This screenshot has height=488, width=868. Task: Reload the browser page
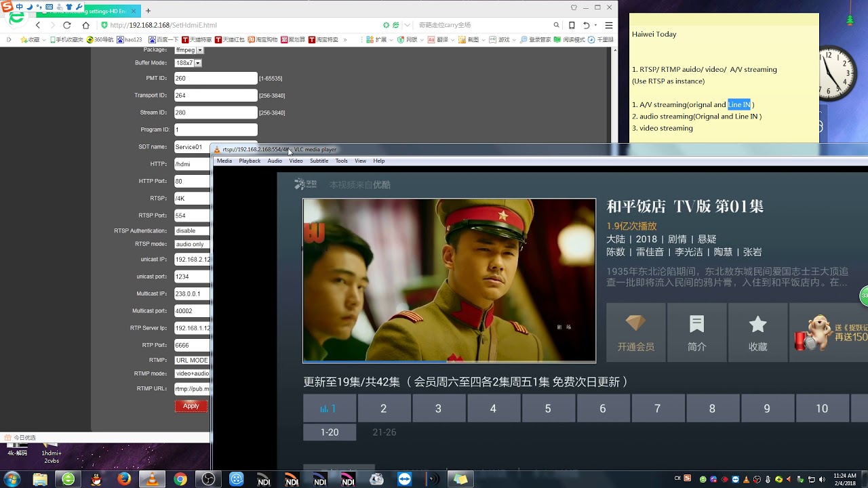click(x=66, y=25)
